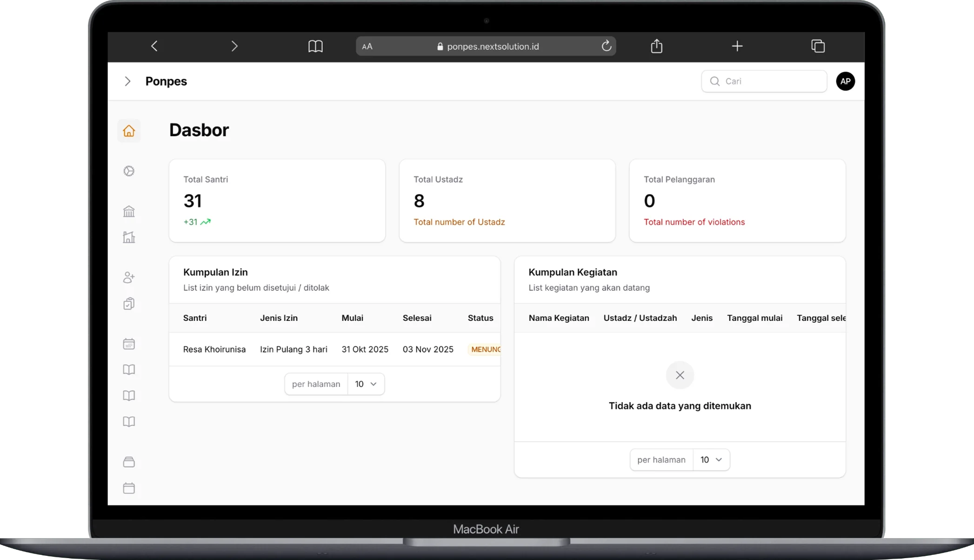The image size is (974, 560).
Task: Go back with browser back arrow
Action: [154, 46]
